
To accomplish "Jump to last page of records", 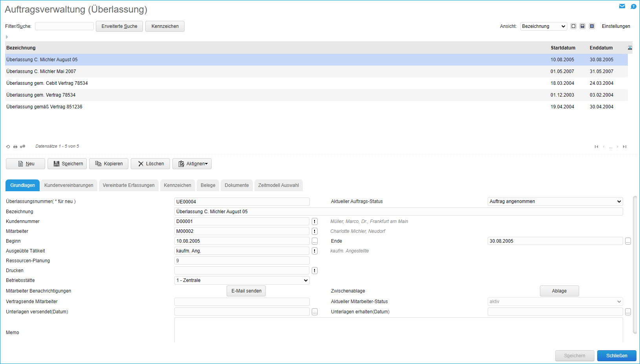I will [625, 147].
